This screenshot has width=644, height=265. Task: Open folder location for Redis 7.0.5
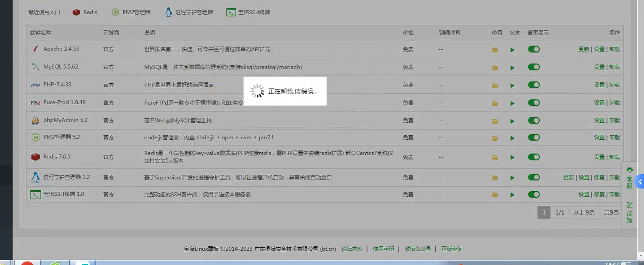[x=495, y=157]
